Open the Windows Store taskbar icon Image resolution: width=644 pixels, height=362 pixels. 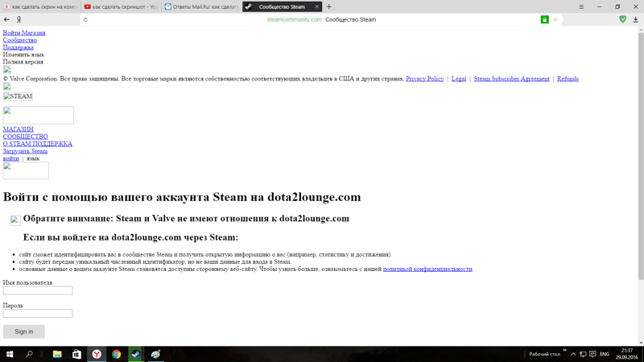pyautogui.click(x=76, y=354)
